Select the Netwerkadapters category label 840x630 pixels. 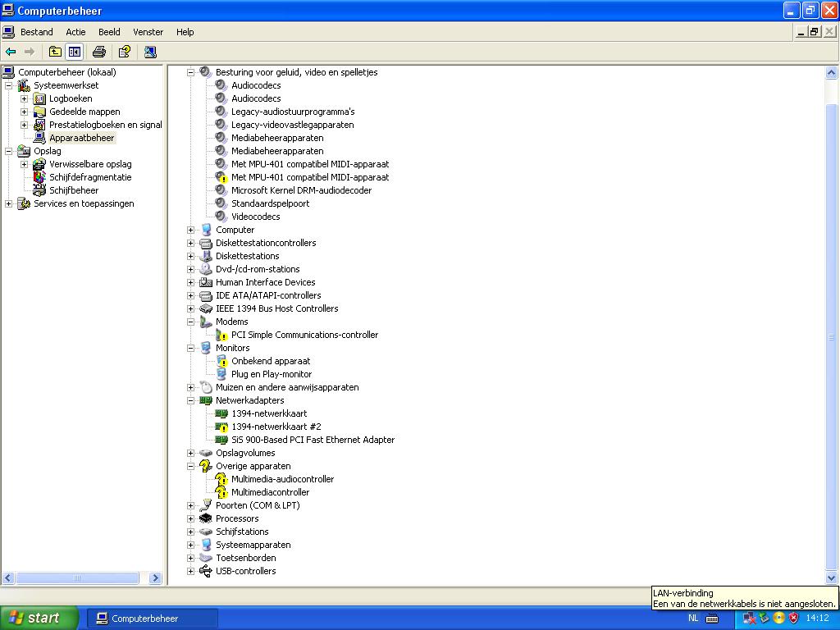coord(249,400)
